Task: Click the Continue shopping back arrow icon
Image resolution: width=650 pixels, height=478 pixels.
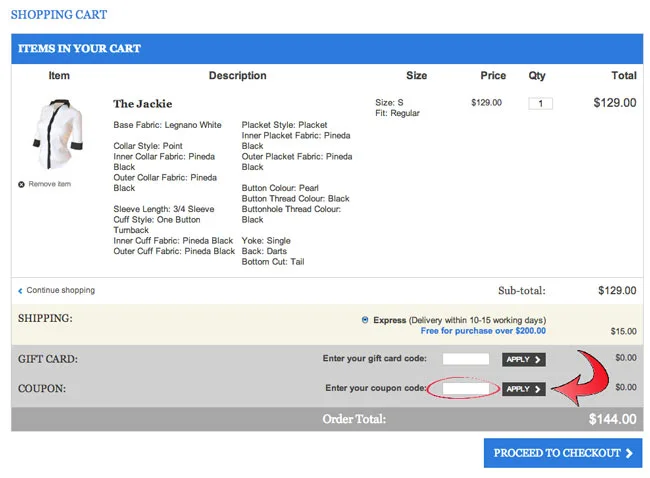Action: pos(20,291)
